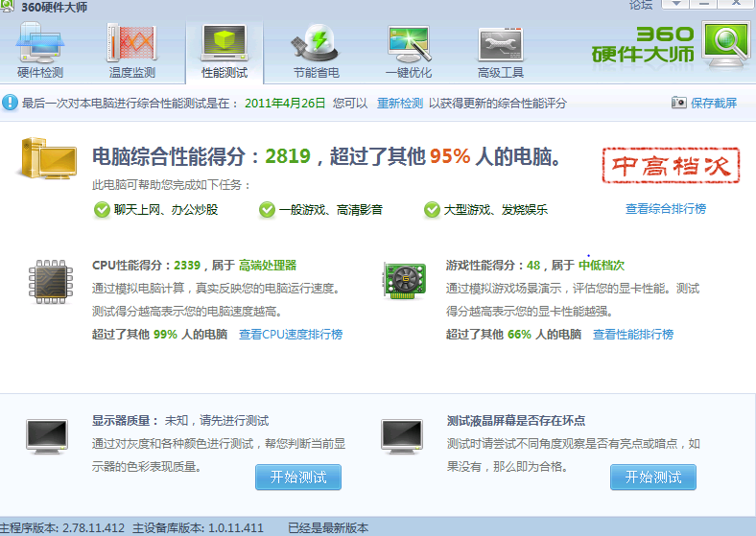Open 查看性能排行榜 ranking link
Screen dimensions: 756x536
(632, 335)
